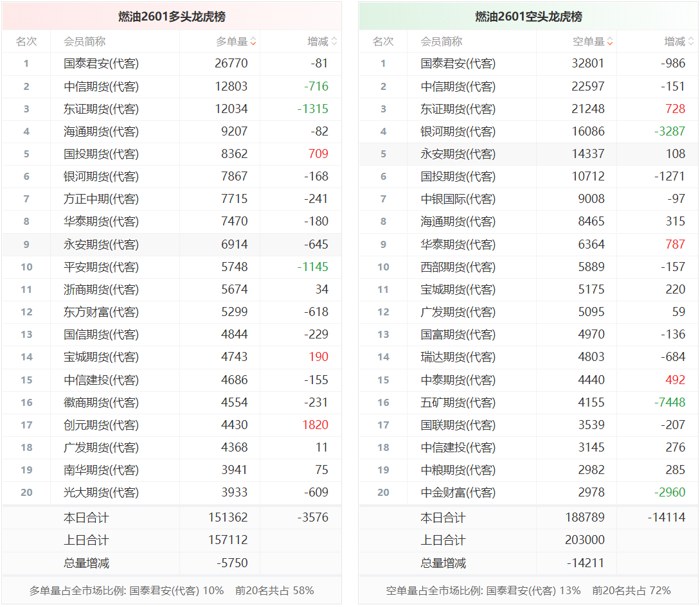
Task: Click 瑞达期货(代客) row
Action: click(528, 356)
